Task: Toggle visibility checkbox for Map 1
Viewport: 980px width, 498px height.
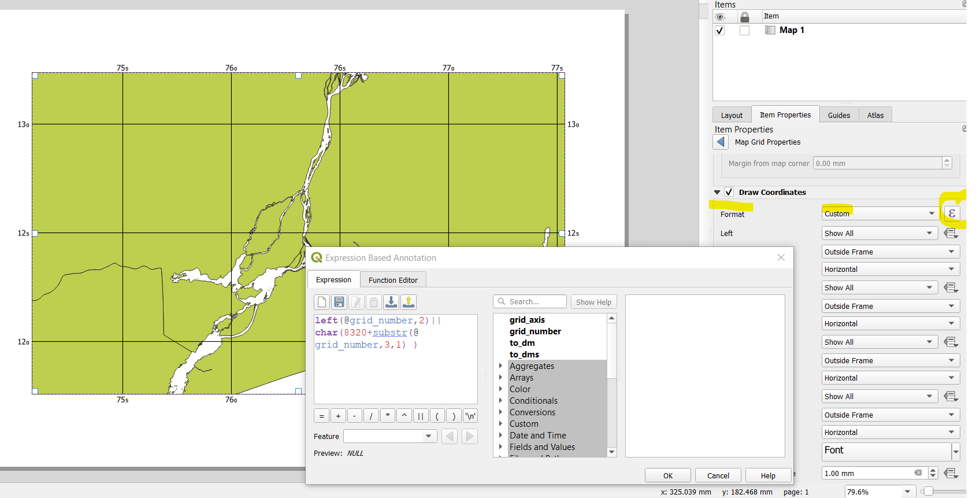Action: click(x=720, y=30)
